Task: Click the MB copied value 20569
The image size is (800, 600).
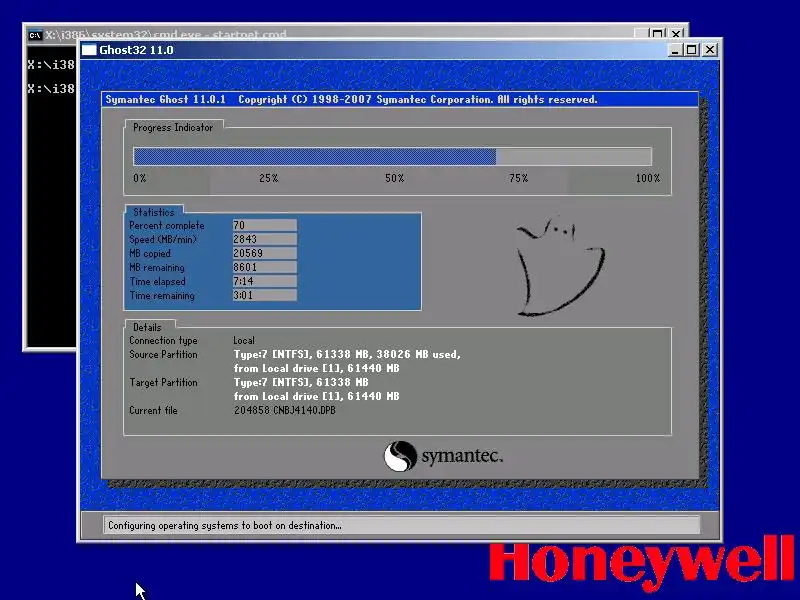Action: pyautogui.click(x=264, y=253)
